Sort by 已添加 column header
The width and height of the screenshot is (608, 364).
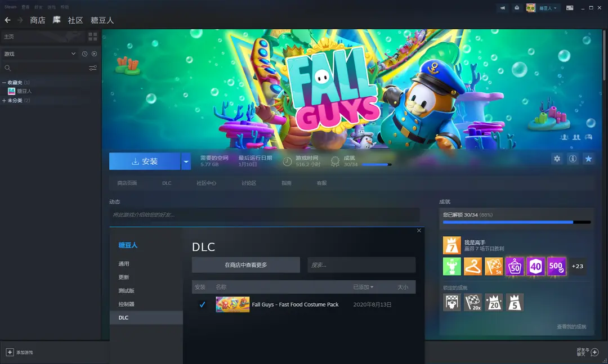363,287
